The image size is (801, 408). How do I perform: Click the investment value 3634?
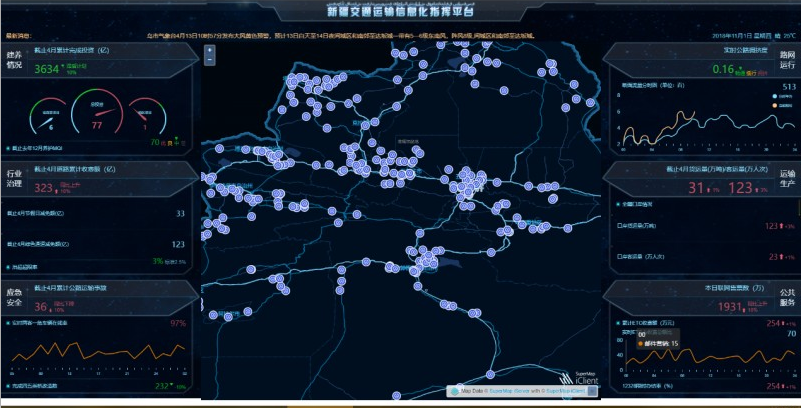click(x=47, y=69)
